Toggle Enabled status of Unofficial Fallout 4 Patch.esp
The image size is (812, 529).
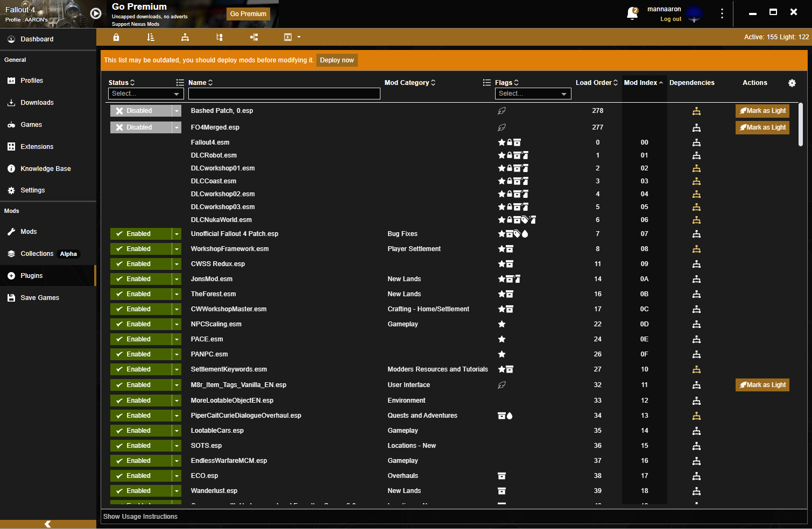(x=141, y=234)
